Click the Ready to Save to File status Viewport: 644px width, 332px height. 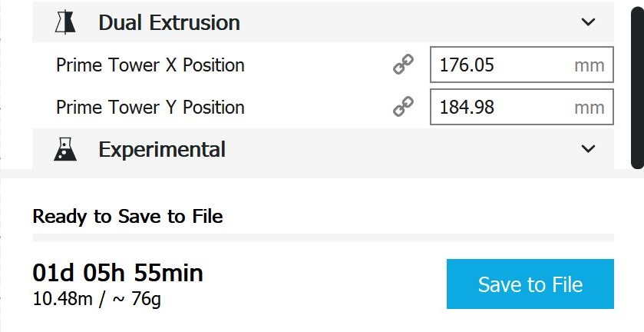coord(127,217)
